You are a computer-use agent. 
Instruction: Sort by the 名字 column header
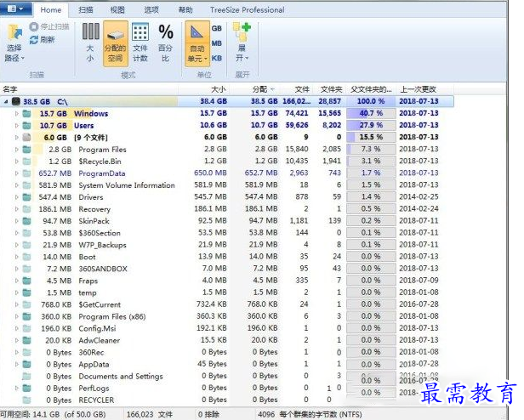10,89
